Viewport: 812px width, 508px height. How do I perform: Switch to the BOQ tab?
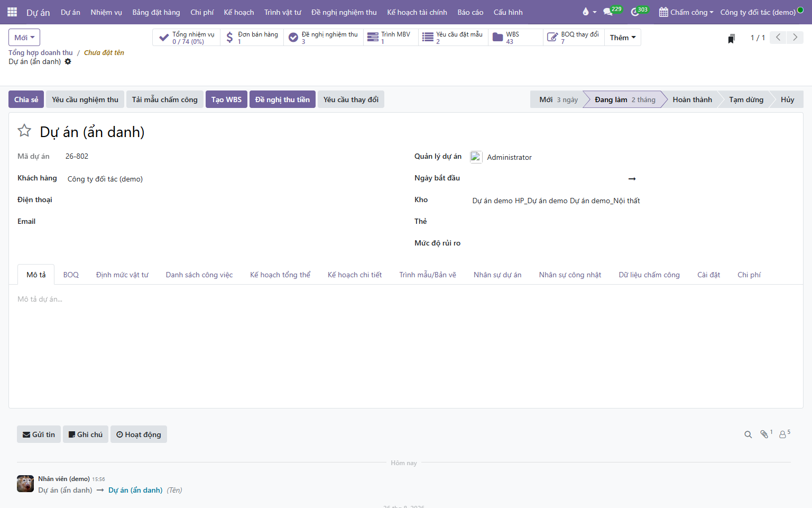(71, 275)
